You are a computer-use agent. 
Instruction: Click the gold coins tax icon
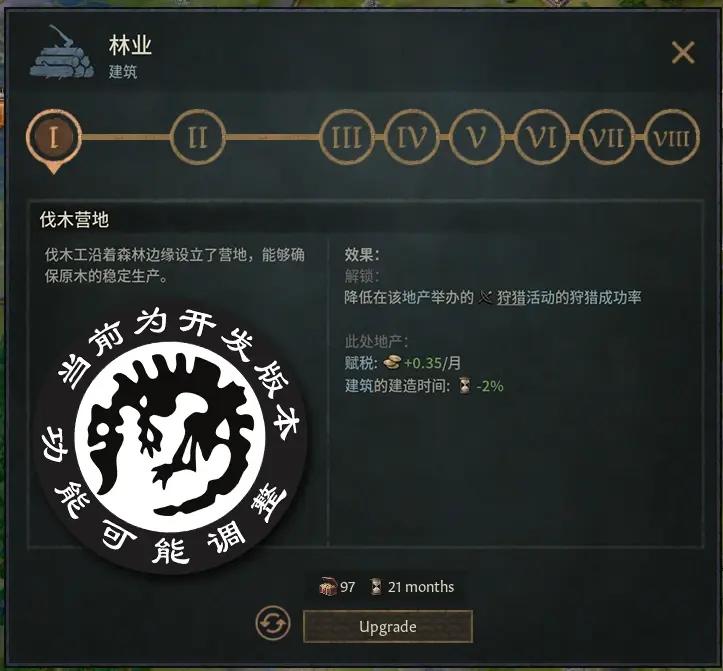(391, 363)
